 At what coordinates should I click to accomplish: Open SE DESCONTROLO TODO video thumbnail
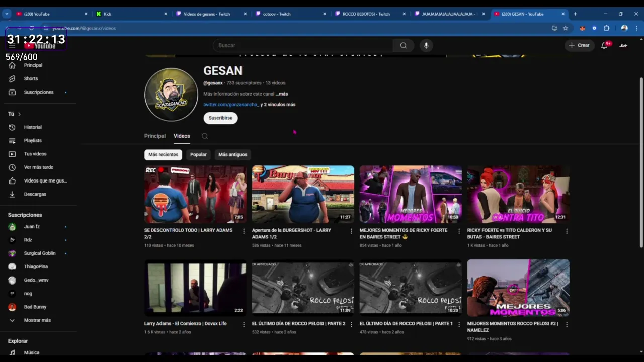(196, 195)
